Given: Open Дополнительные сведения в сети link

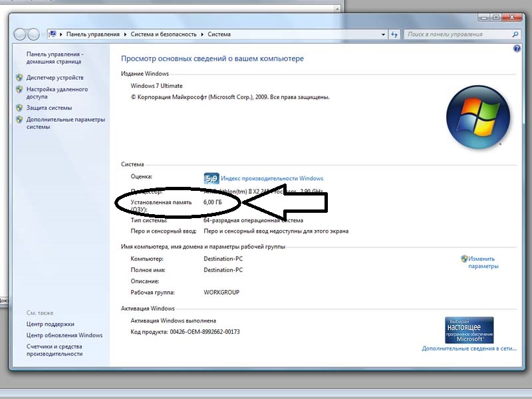Looking at the screenshot, I should coord(469,348).
